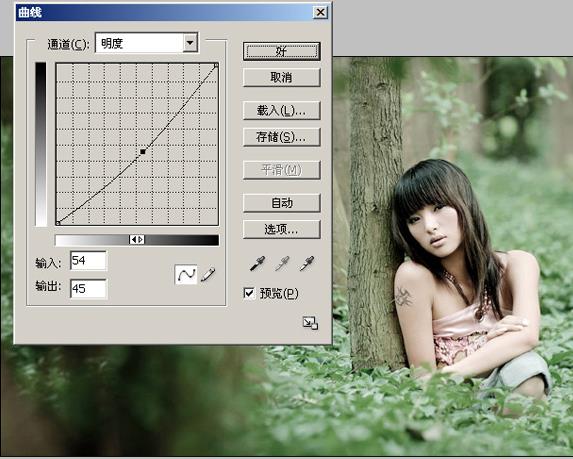The height and width of the screenshot is (459, 573).
Task: Click the 输入 input value field
Action: tap(88, 261)
